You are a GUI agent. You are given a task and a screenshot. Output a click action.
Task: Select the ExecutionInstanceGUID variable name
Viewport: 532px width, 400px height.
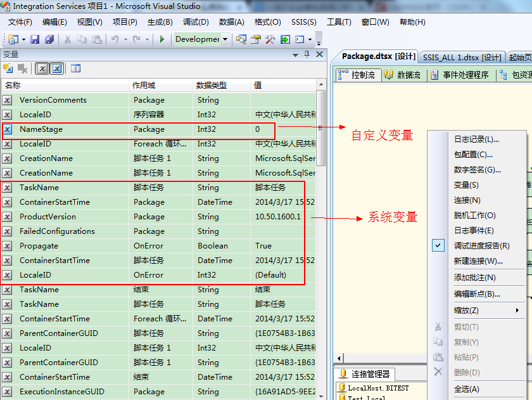pos(62,392)
